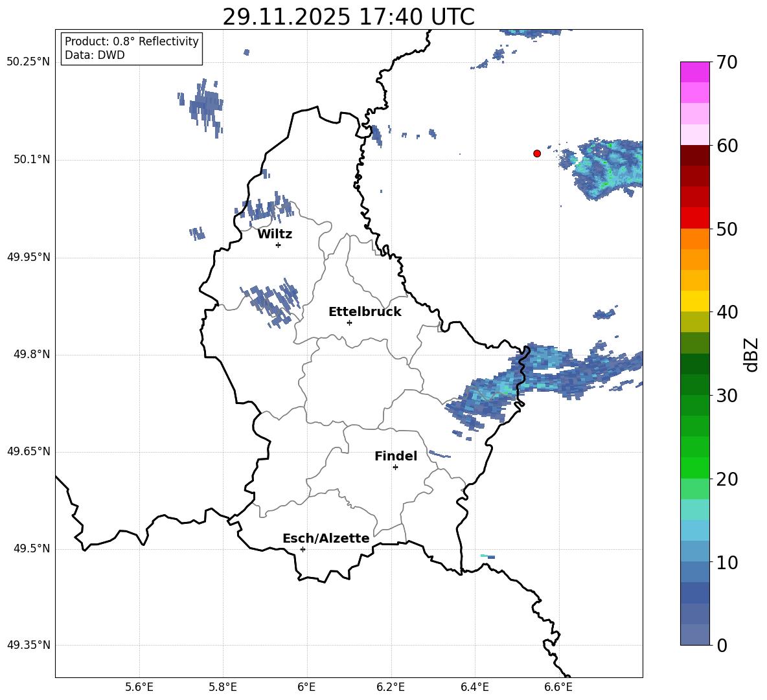Click the 49.8°N latitude label
The height and width of the screenshot is (700, 767).
click(x=32, y=354)
